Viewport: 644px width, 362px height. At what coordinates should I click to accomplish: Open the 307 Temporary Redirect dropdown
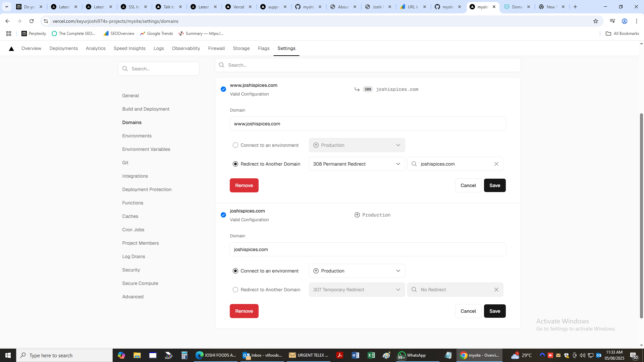(357, 290)
